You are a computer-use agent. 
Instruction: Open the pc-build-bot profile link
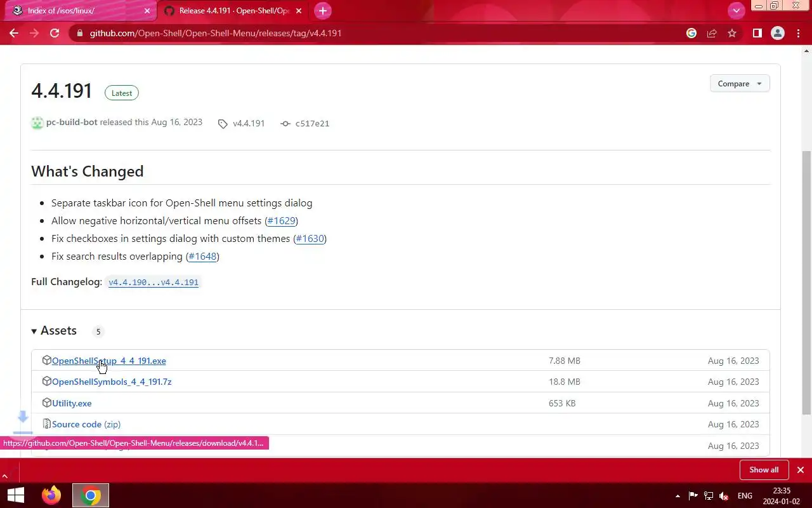(x=72, y=122)
